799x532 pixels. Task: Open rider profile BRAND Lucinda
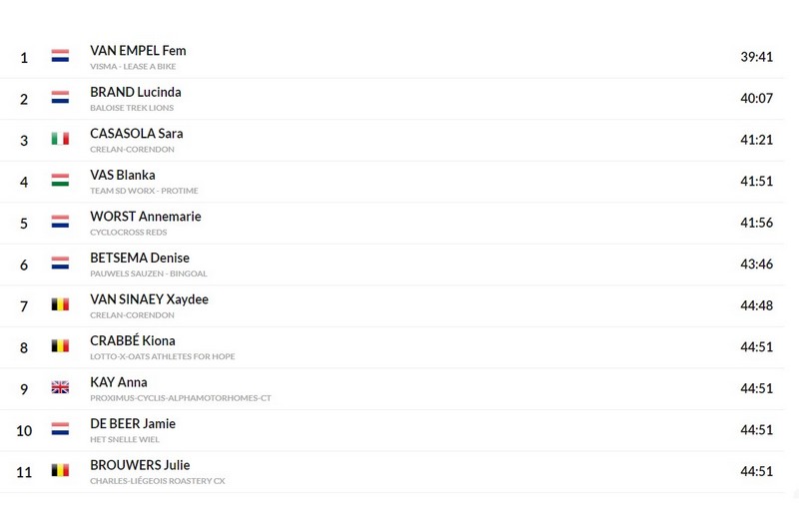136,92
